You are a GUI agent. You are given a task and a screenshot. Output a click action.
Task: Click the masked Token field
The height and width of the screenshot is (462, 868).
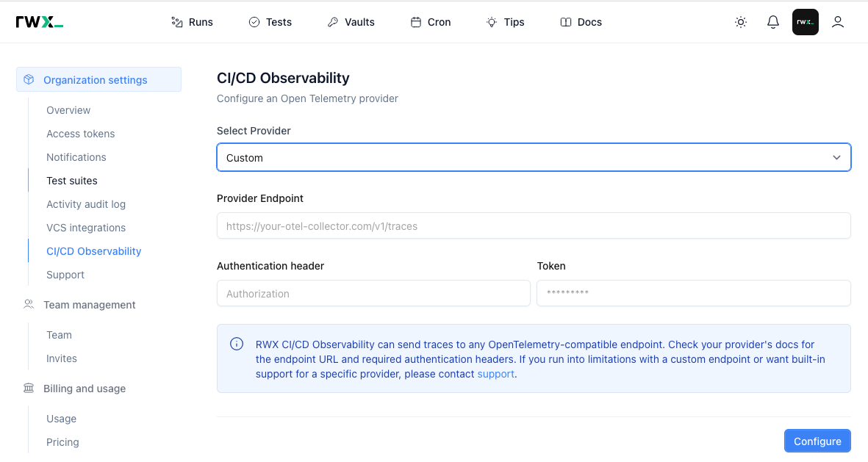[693, 293]
